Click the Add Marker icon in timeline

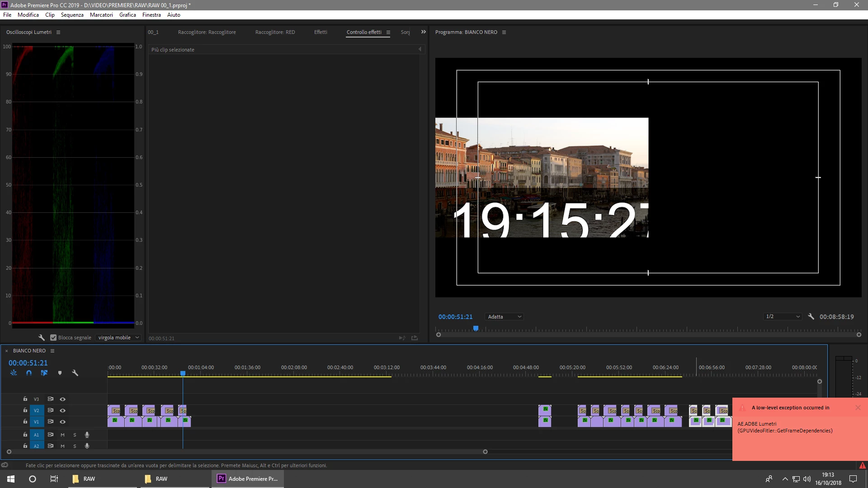60,373
